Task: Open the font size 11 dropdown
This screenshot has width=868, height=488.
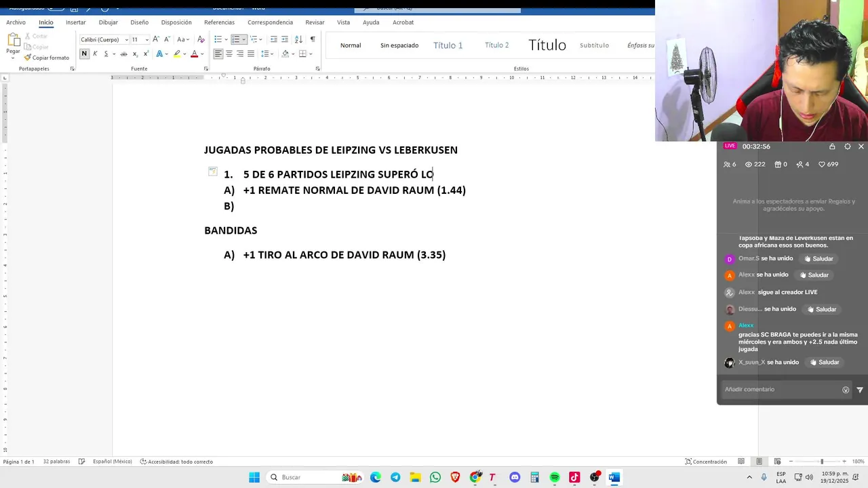Action: (x=146, y=39)
